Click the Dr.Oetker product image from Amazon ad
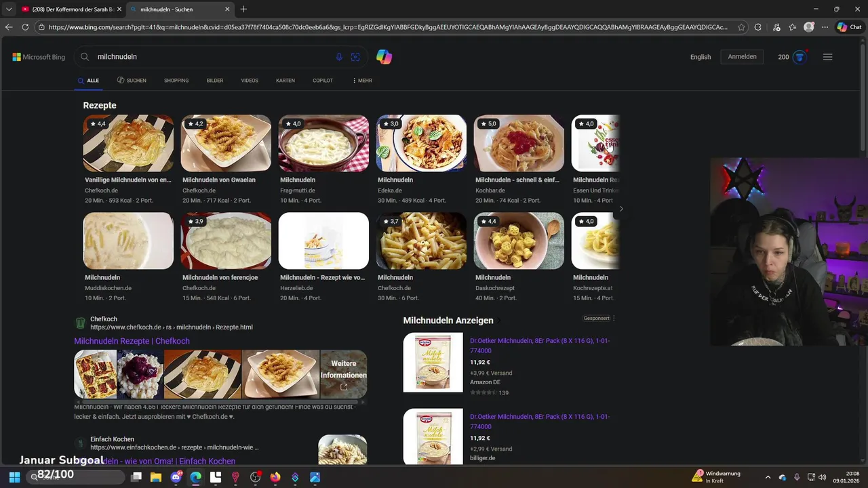The image size is (868, 488). [x=433, y=363]
